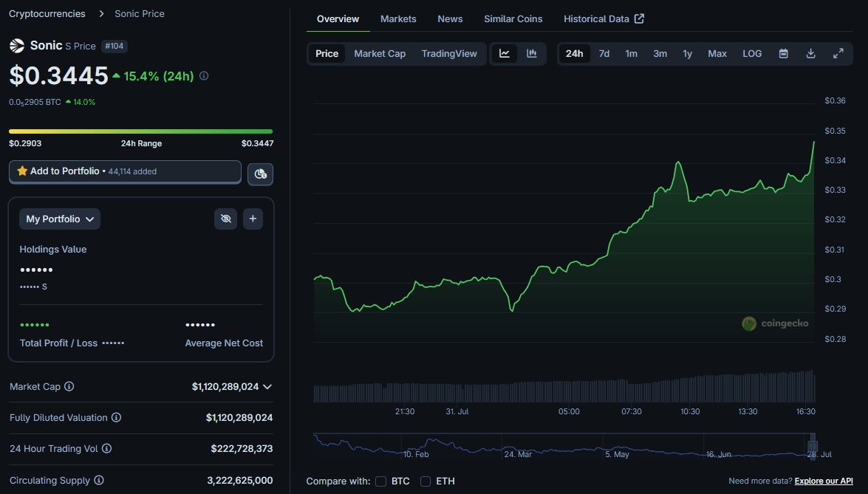Image resolution: width=868 pixels, height=494 pixels.
Task: Open the Similar Coins tab
Action: (513, 18)
